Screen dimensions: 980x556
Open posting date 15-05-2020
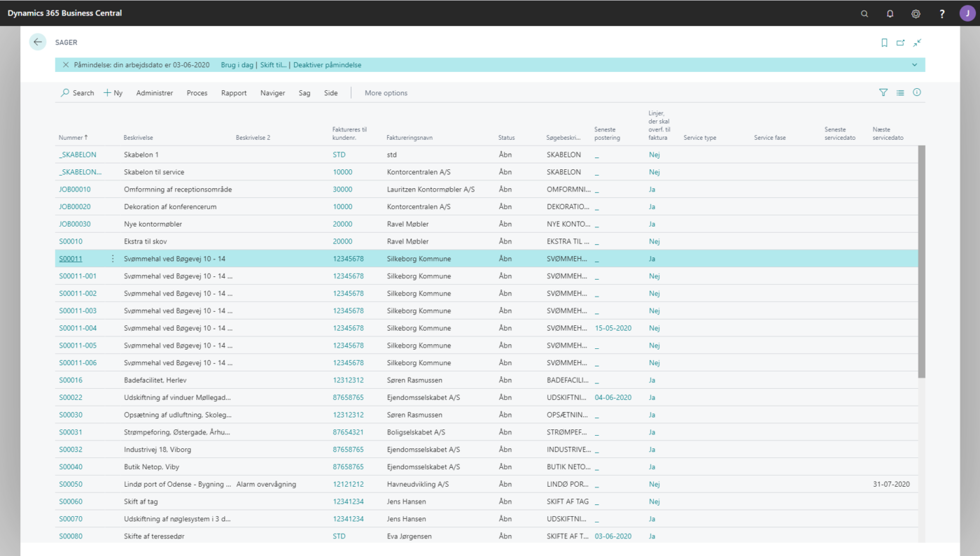tap(613, 328)
